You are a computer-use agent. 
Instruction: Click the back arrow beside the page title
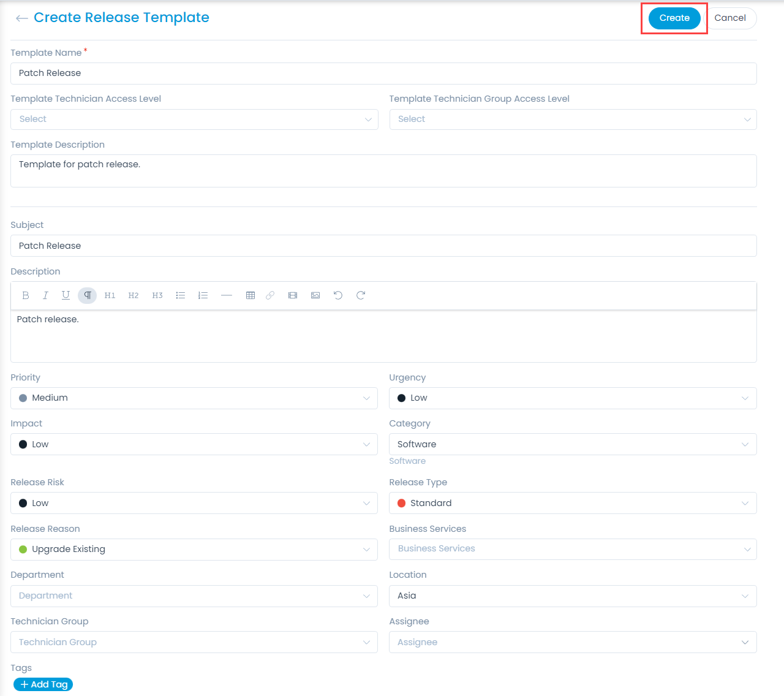pyautogui.click(x=22, y=18)
